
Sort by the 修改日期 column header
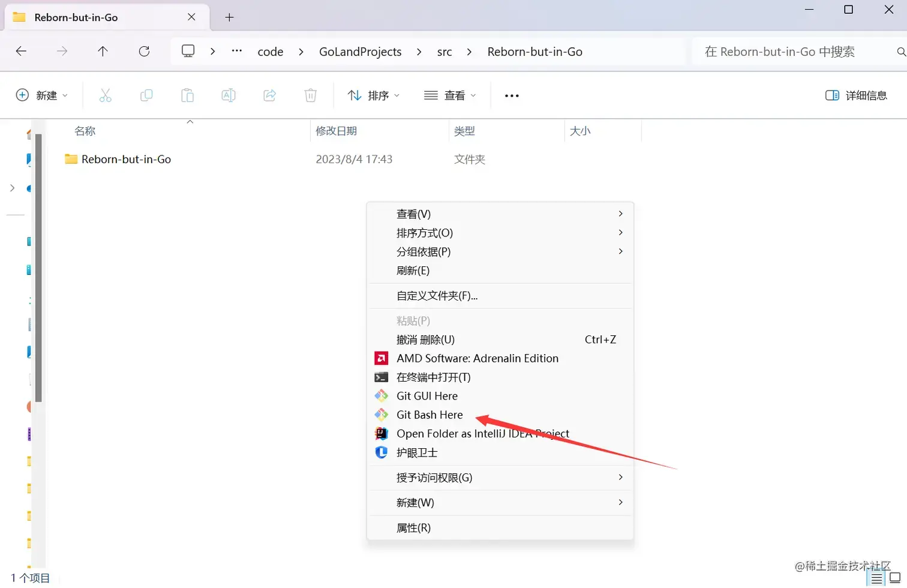pyautogui.click(x=337, y=131)
